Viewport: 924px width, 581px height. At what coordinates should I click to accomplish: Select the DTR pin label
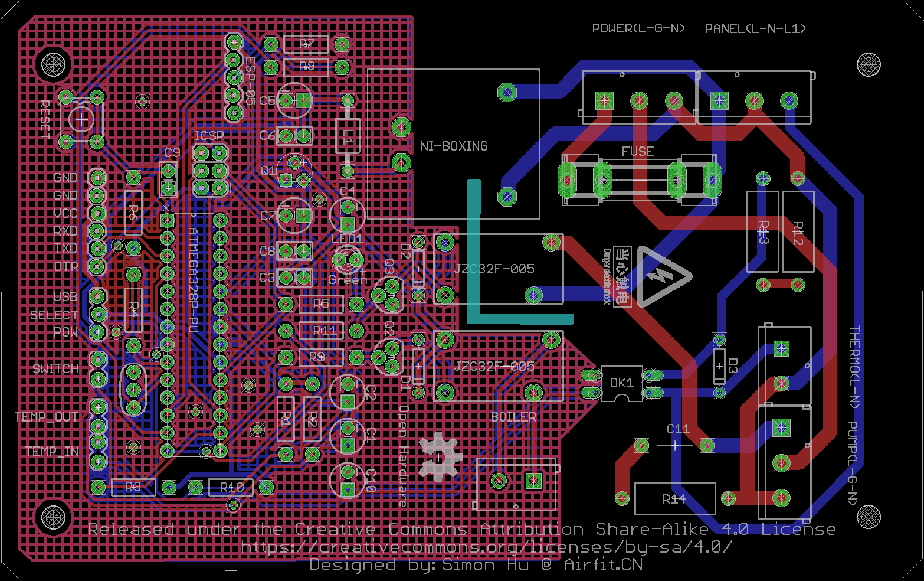coord(65,266)
